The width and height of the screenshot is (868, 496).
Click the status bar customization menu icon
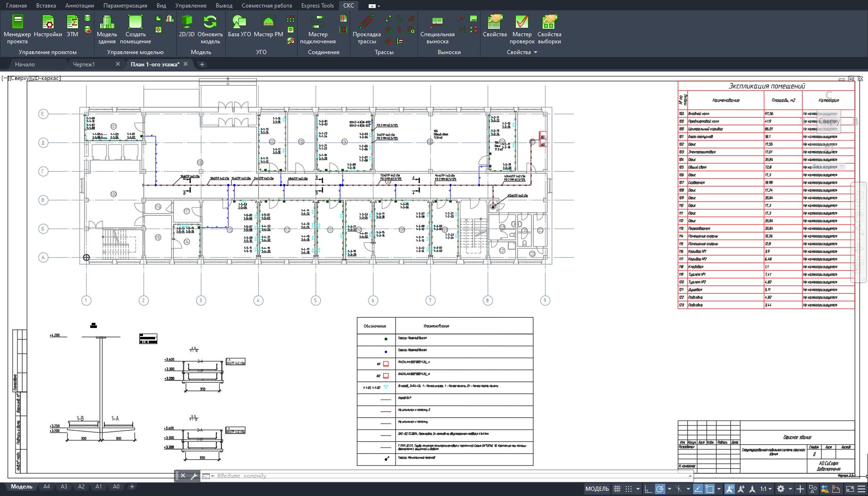point(861,489)
